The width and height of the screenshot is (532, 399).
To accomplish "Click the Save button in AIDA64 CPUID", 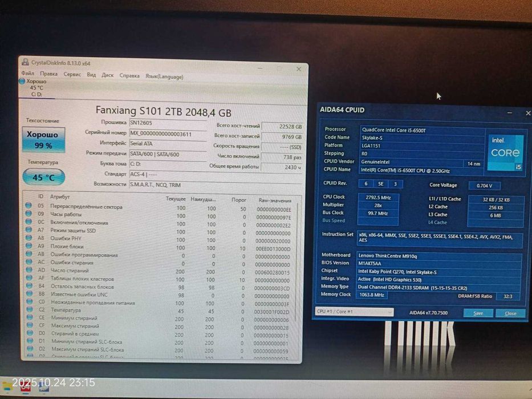I will pos(478,313).
